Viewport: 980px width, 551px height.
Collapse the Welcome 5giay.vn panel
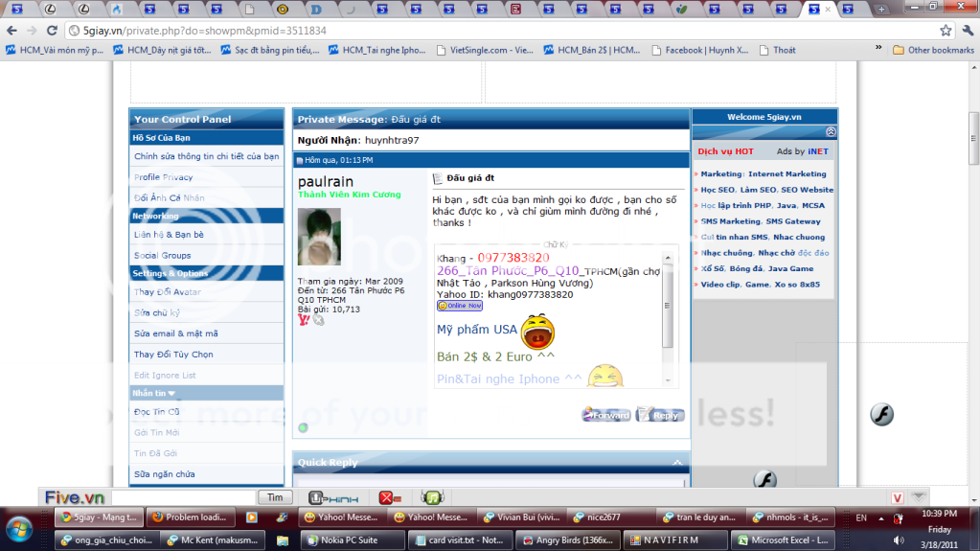[x=831, y=132]
